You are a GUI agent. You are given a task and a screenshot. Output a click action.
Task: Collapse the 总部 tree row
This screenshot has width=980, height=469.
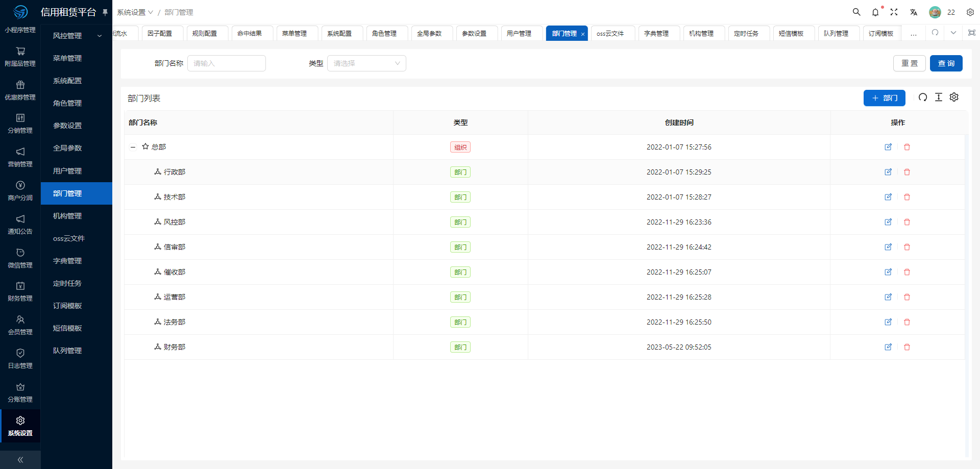133,147
